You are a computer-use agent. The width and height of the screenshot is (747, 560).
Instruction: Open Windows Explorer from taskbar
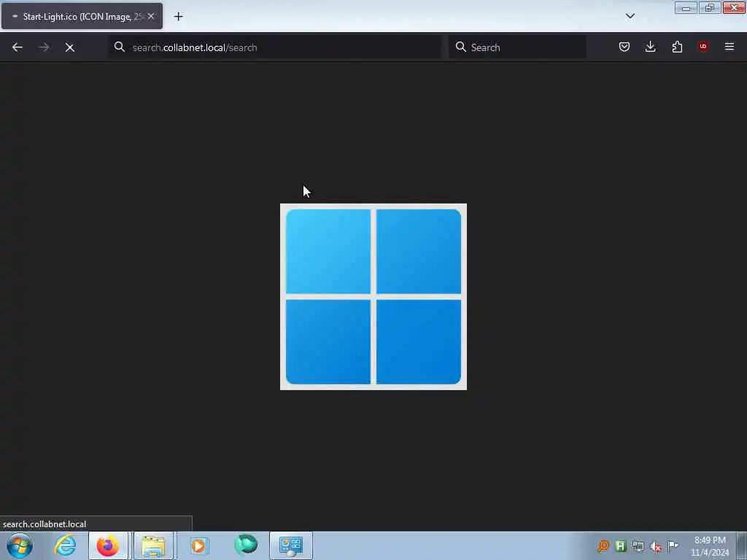(153, 545)
